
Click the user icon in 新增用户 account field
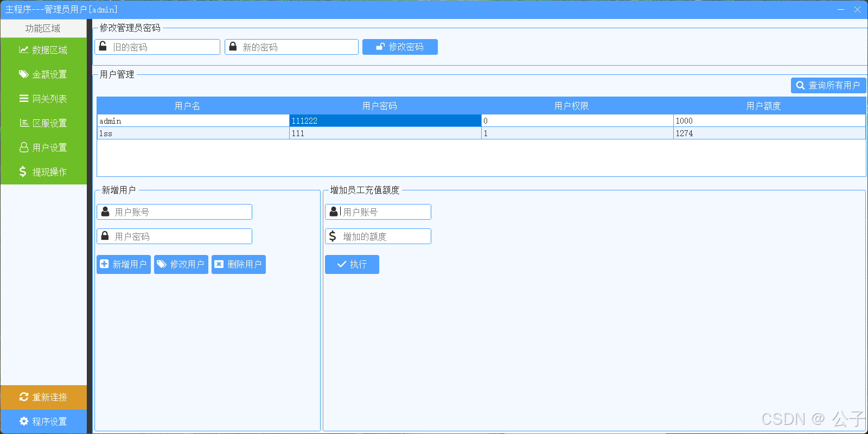105,212
